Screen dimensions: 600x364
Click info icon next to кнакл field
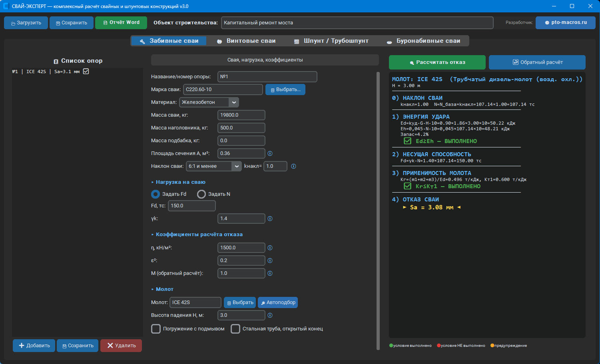[293, 166]
